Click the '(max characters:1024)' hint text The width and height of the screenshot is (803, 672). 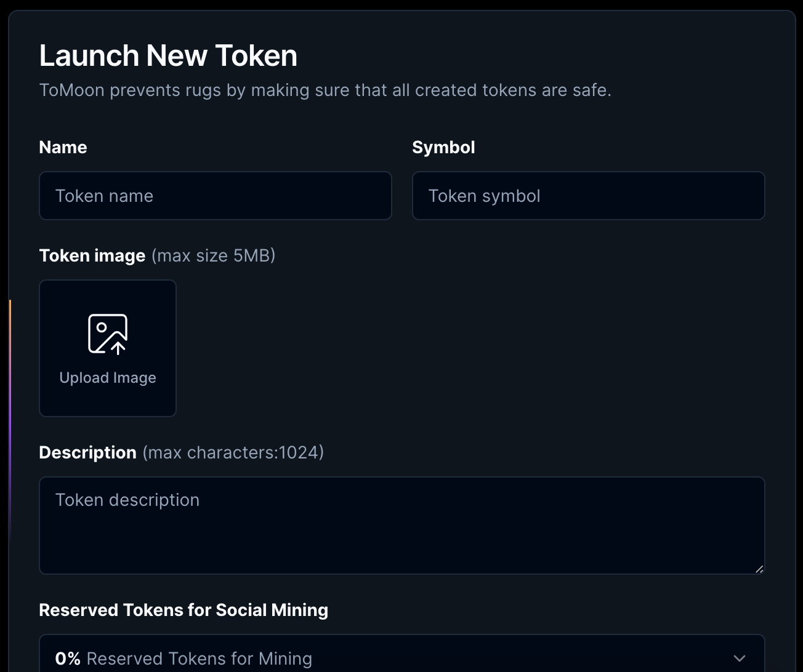[233, 452]
